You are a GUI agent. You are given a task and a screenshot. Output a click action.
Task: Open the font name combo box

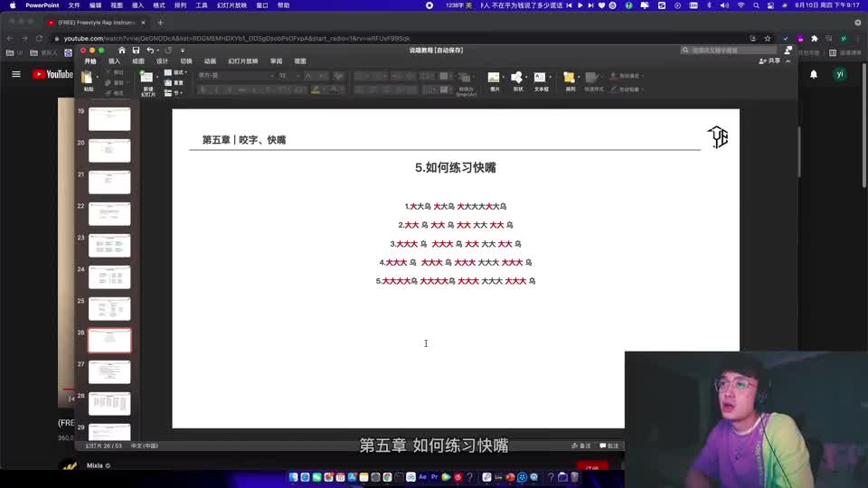[236, 75]
